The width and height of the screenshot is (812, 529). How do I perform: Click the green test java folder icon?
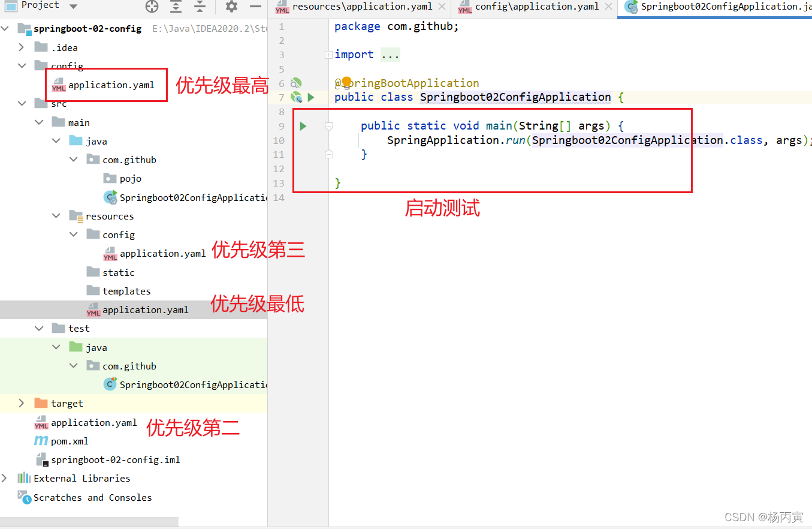tap(76, 347)
